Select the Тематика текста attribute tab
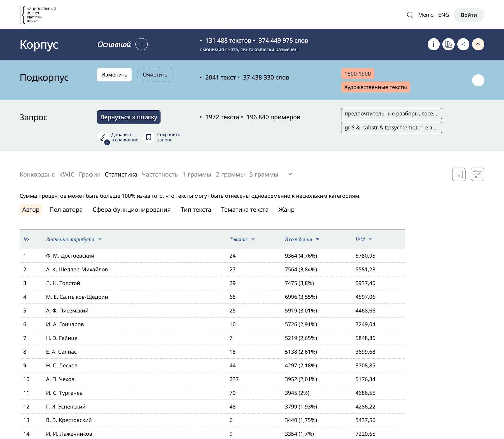This screenshot has height=439, width=504. point(245,210)
